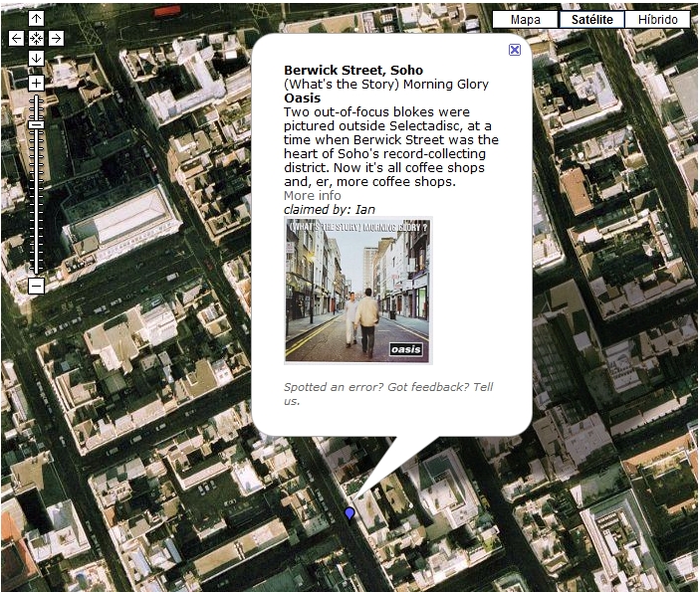Zoom in with the plus button
The image size is (700, 592).
[36, 83]
